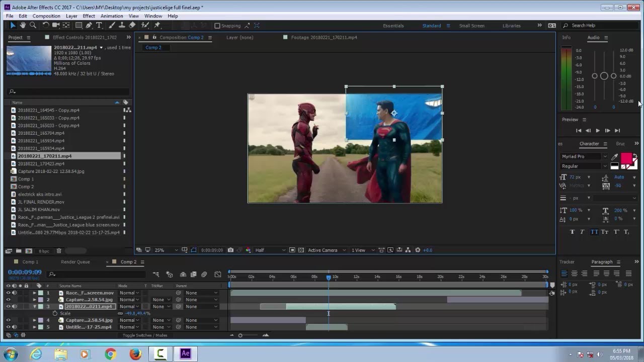This screenshot has height=362, width=644.
Task: Select the Eraser tool
Action: point(132,25)
